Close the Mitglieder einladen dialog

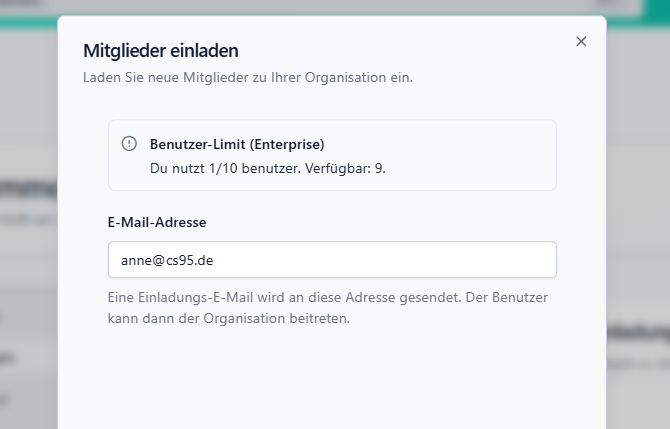click(581, 42)
